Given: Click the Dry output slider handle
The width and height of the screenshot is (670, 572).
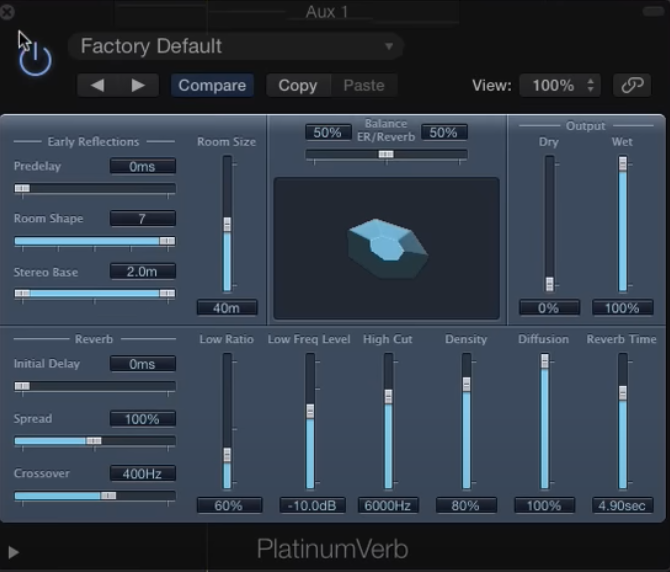Looking at the screenshot, I should tap(549, 284).
